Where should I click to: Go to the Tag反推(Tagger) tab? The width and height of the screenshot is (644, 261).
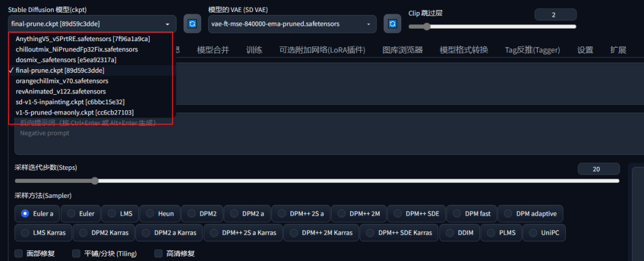pos(532,50)
